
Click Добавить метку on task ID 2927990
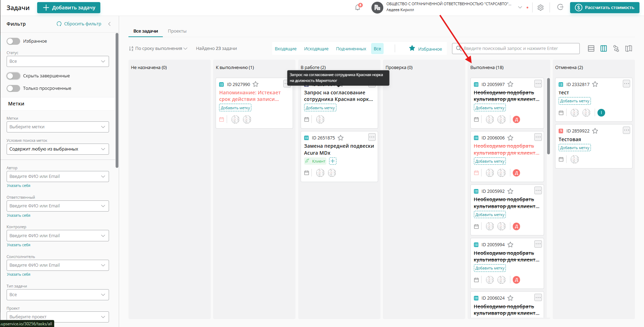(235, 108)
